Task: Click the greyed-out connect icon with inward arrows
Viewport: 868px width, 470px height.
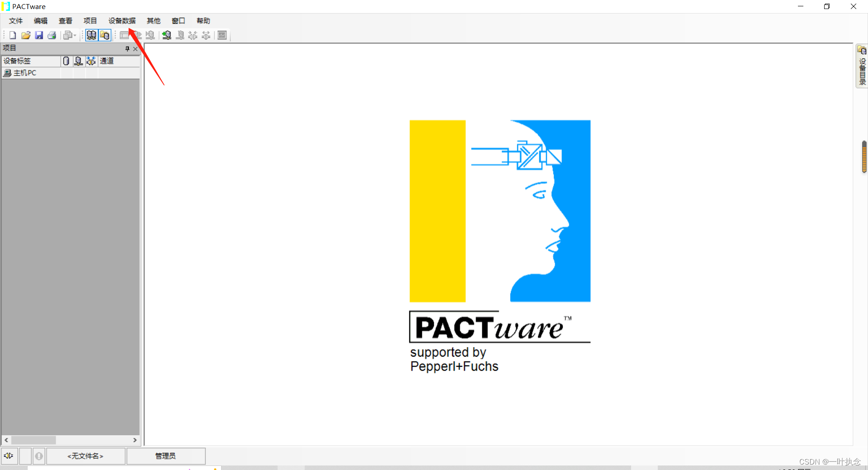Action: pos(193,35)
